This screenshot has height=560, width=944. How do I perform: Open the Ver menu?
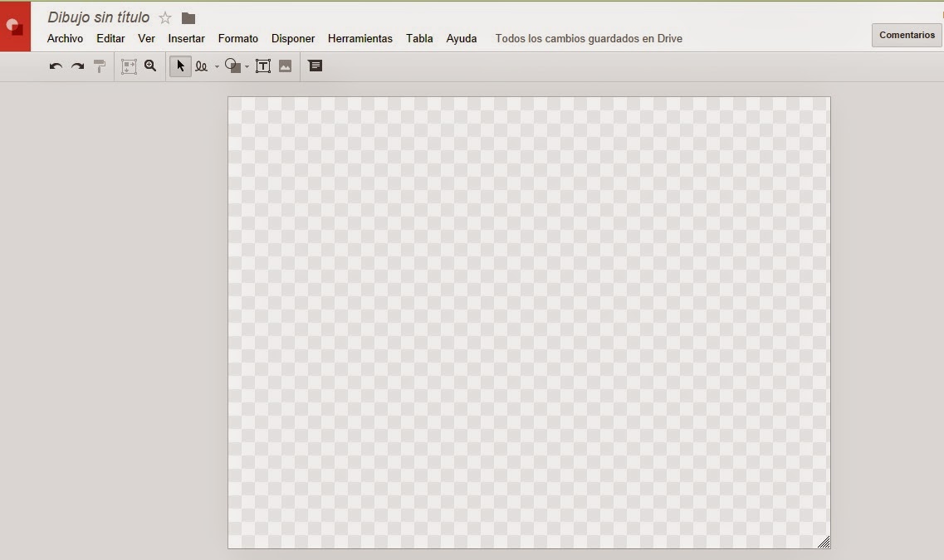[x=146, y=38]
